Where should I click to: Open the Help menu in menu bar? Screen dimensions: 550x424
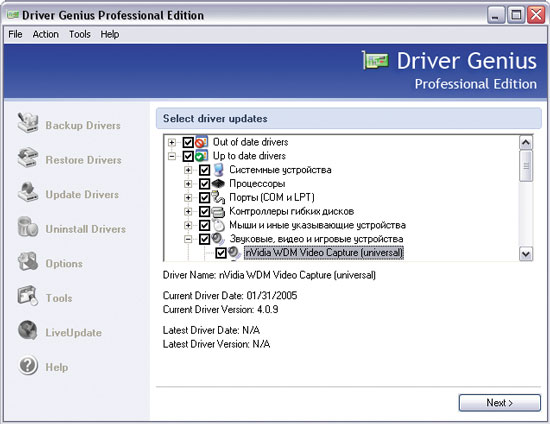[x=110, y=34]
